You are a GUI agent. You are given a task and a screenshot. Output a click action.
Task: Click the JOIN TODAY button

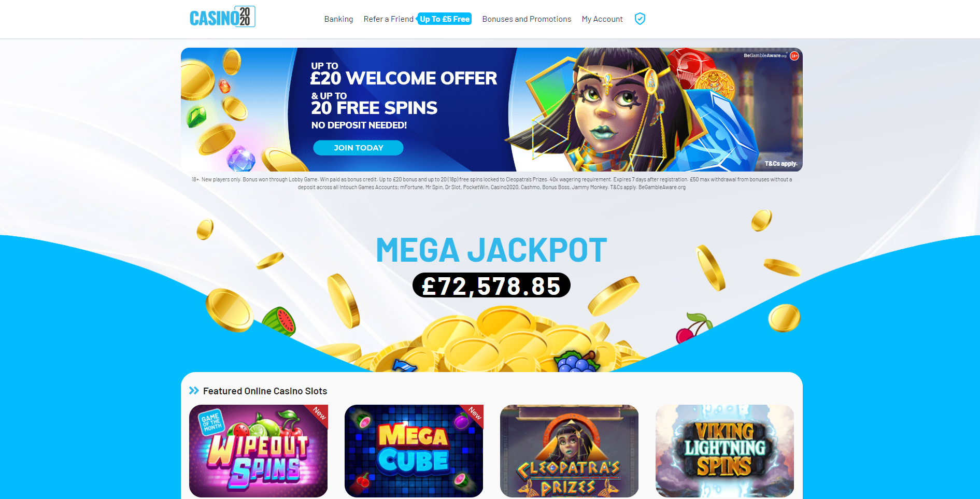358,148
